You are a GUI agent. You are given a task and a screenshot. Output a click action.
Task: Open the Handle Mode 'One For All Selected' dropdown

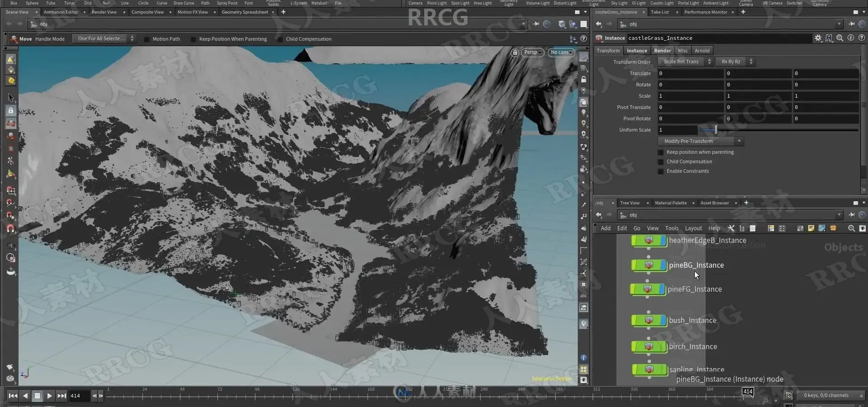point(104,39)
